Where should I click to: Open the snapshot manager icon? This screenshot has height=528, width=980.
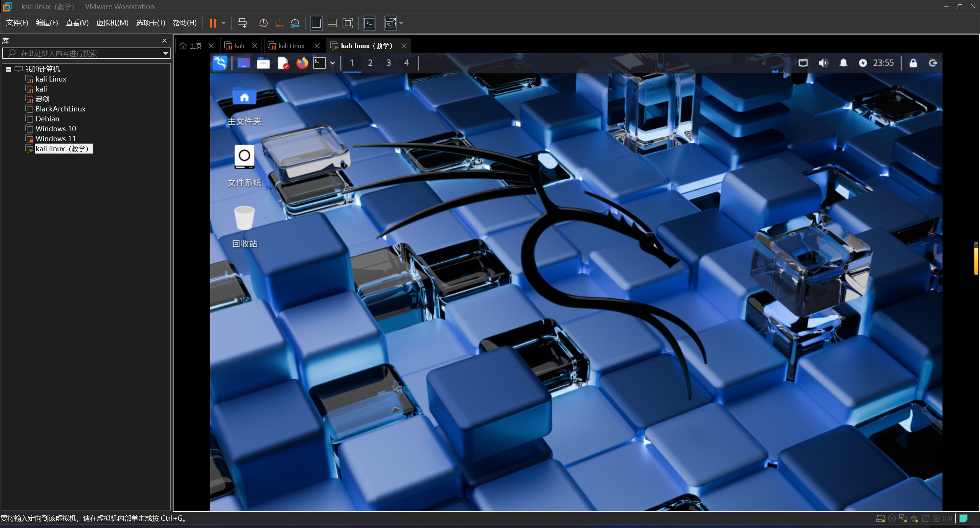click(295, 23)
